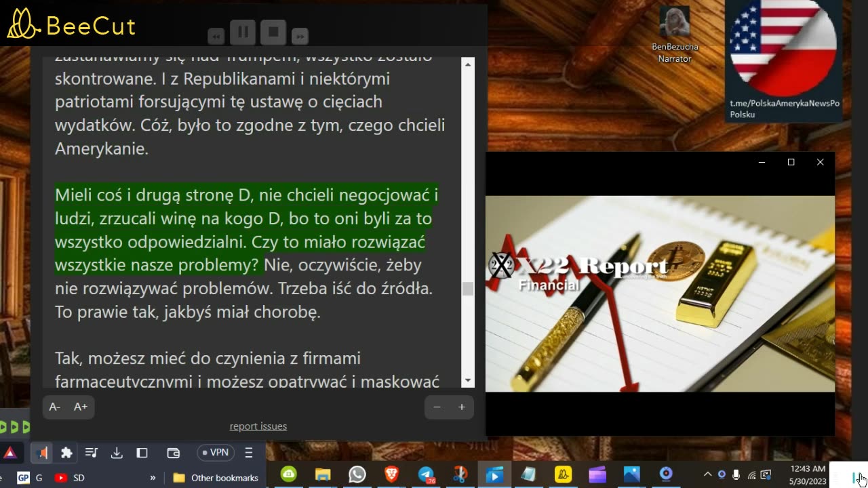This screenshot has height=488, width=868.
Task: Open the Extensions puzzle piece menu
Action: click(x=66, y=453)
